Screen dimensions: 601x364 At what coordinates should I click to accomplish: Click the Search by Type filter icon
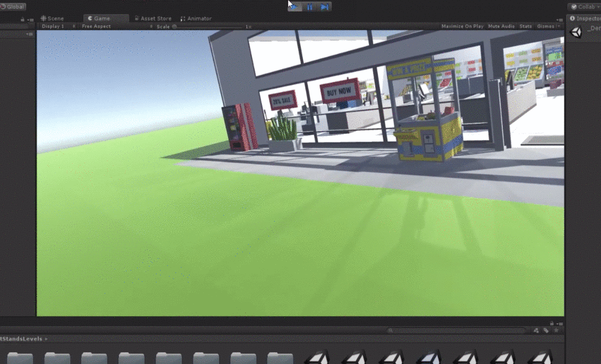[536, 331]
